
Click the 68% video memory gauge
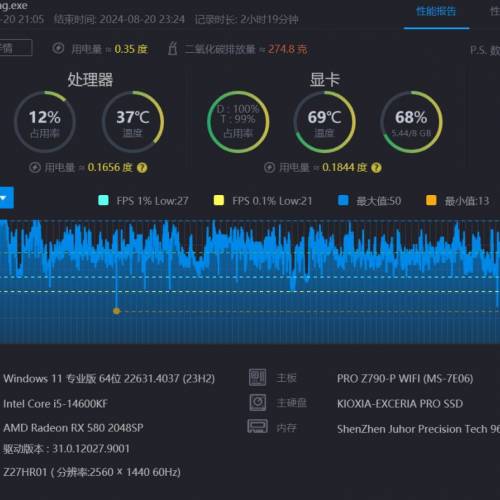coord(411,122)
